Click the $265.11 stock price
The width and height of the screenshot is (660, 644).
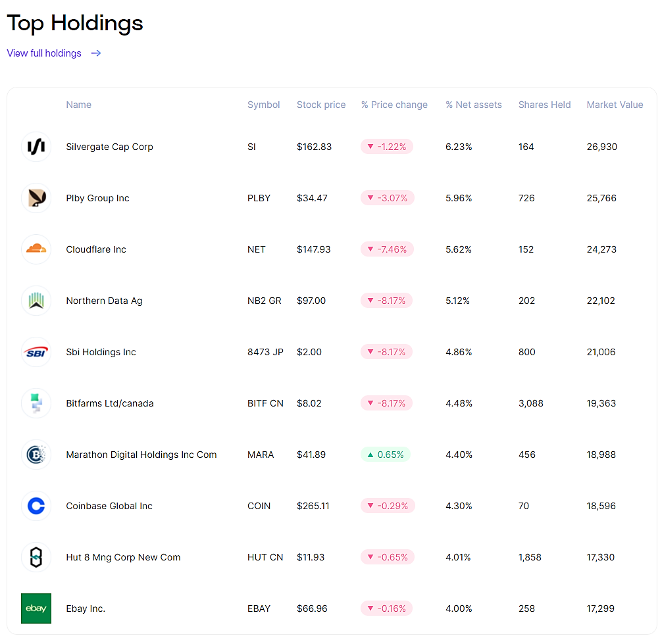pos(313,507)
